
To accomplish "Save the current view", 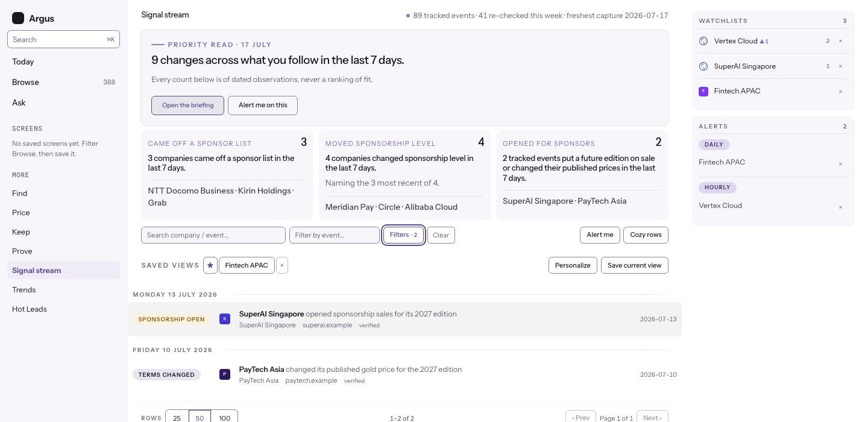I will [635, 265].
